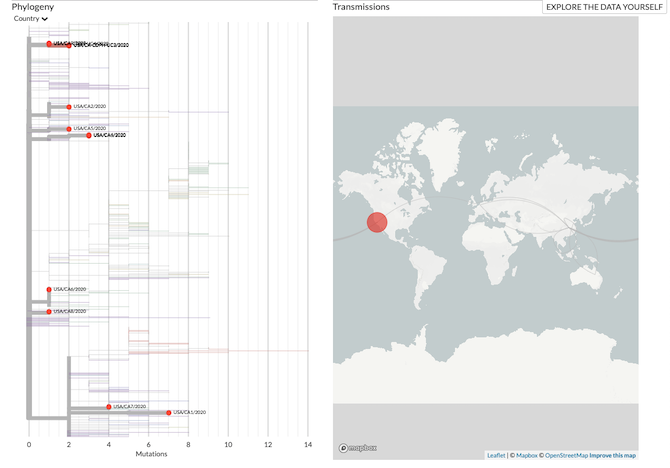Viewport: 670px width, 468px height.
Task: Click the Phylogeny panel heading
Action: click(x=33, y=7)
